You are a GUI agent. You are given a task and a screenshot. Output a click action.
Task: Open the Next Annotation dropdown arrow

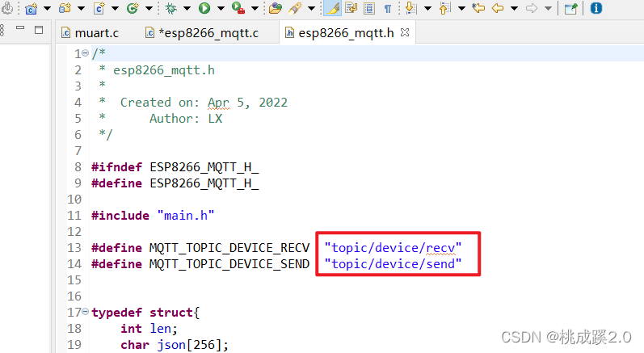coord(427,8)
